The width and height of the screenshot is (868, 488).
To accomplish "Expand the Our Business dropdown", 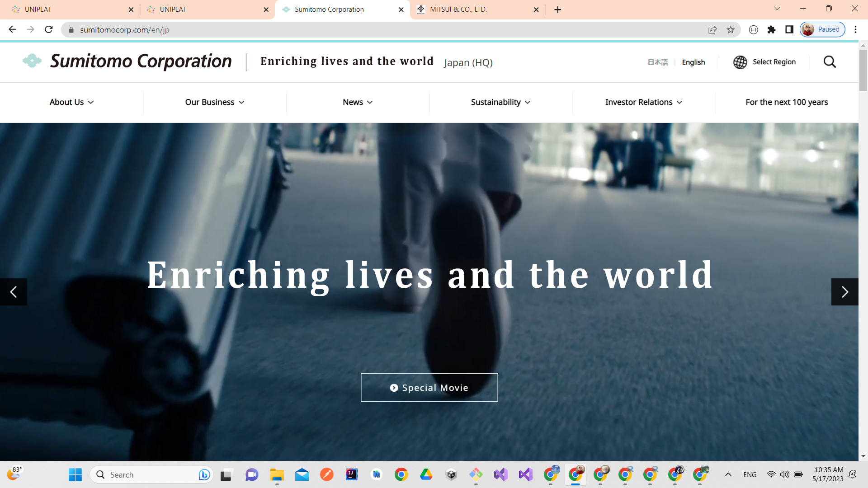I will pyautogui.click(x=215, y=102).
